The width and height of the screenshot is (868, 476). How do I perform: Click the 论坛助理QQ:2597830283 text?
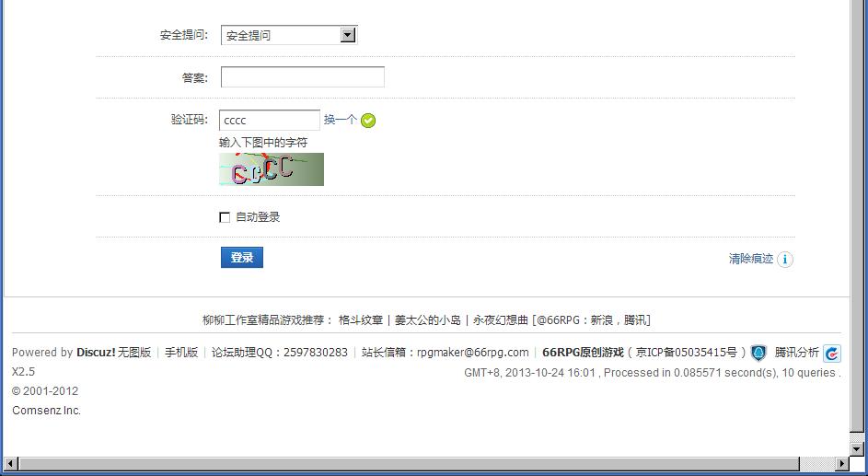tap(280, 352)
